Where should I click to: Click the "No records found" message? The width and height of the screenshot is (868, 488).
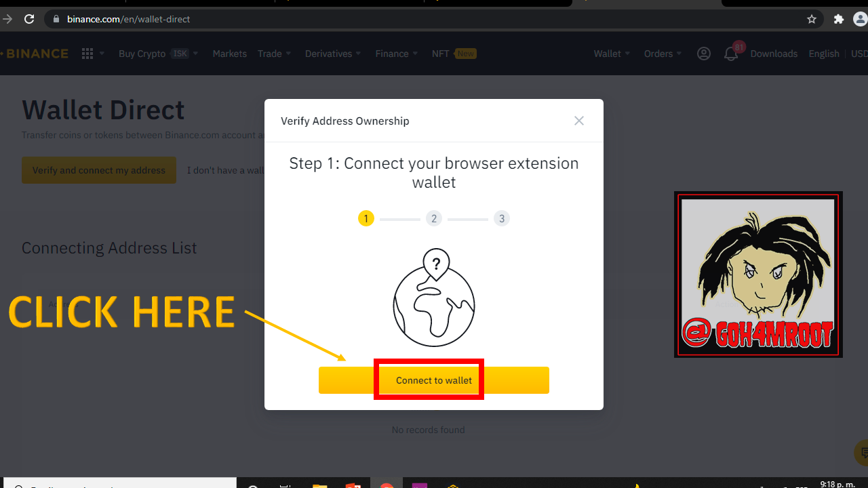point(429,430)
